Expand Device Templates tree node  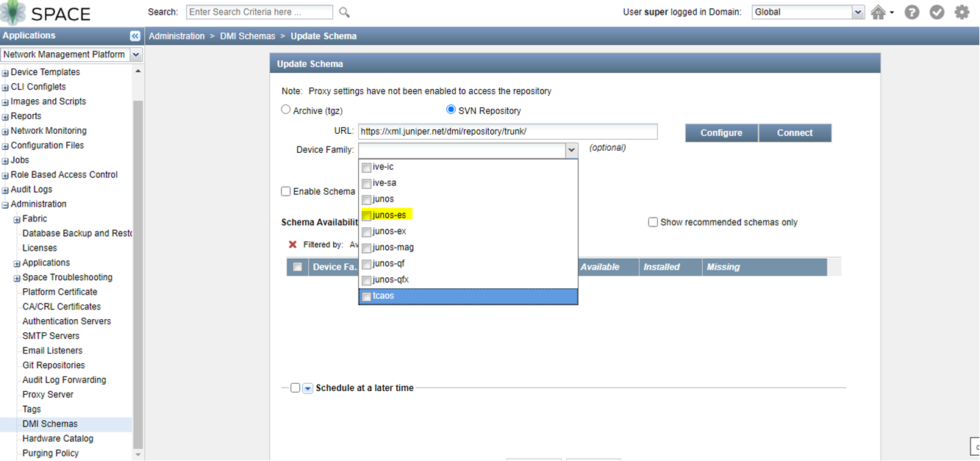(x=5, y=73)
